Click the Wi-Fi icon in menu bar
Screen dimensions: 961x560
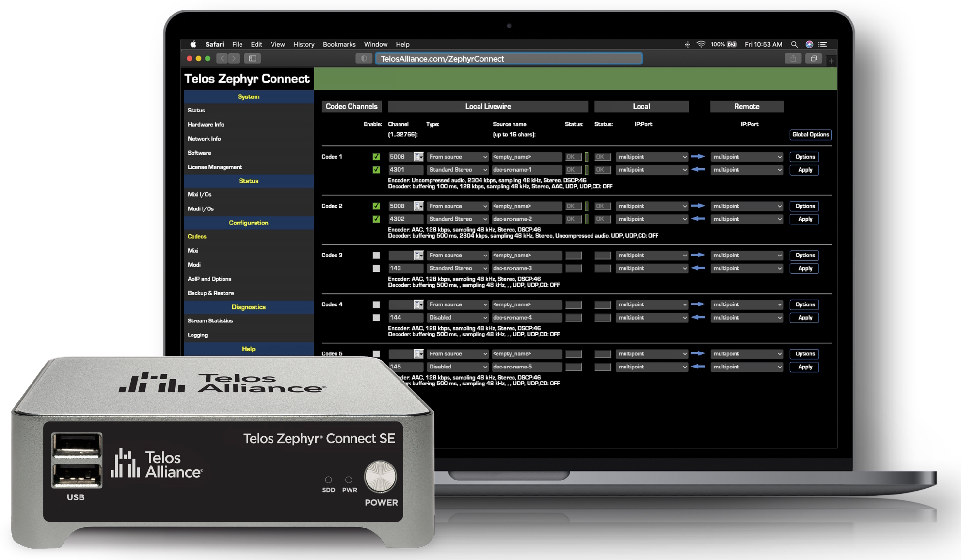point(701,44)
